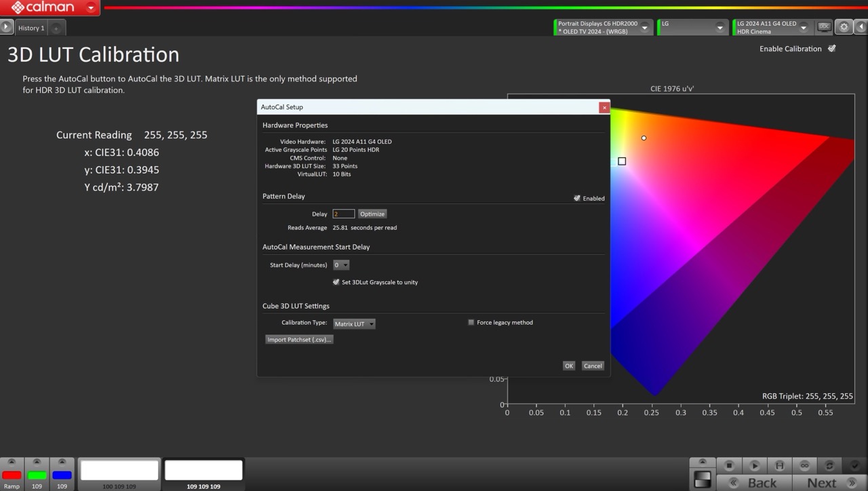
Task: Expand the arrow above the blue swatch
Action: 62,462
